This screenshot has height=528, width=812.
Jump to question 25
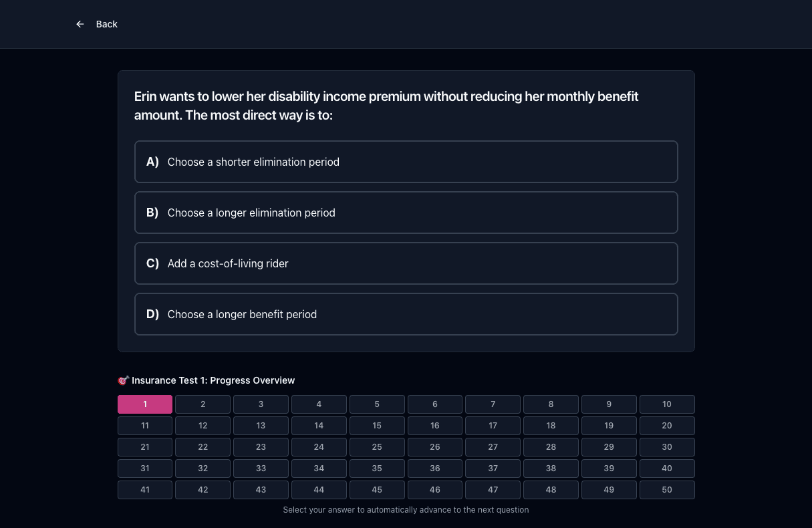377,447
